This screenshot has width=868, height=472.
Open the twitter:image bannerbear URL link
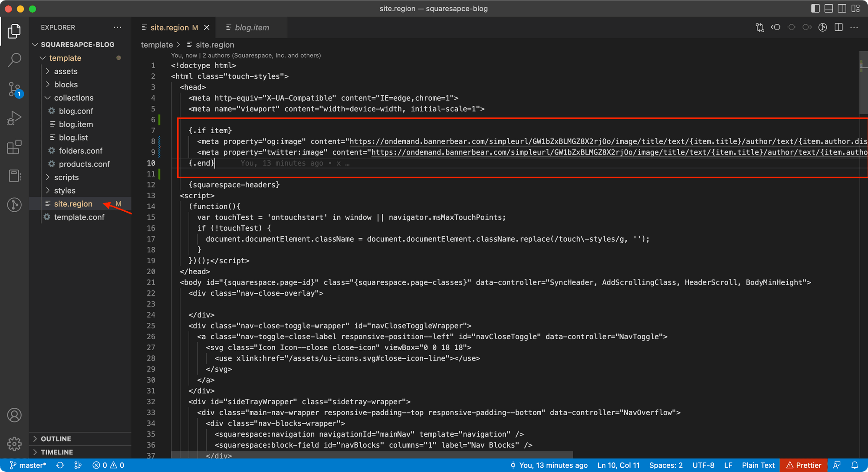click(x=619, y=152)
